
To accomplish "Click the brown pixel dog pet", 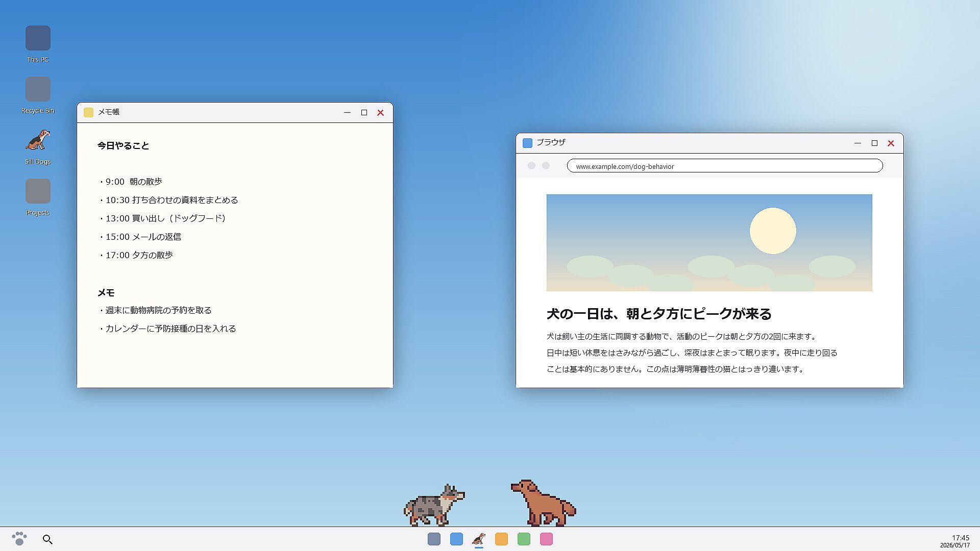I will (544, 503).
